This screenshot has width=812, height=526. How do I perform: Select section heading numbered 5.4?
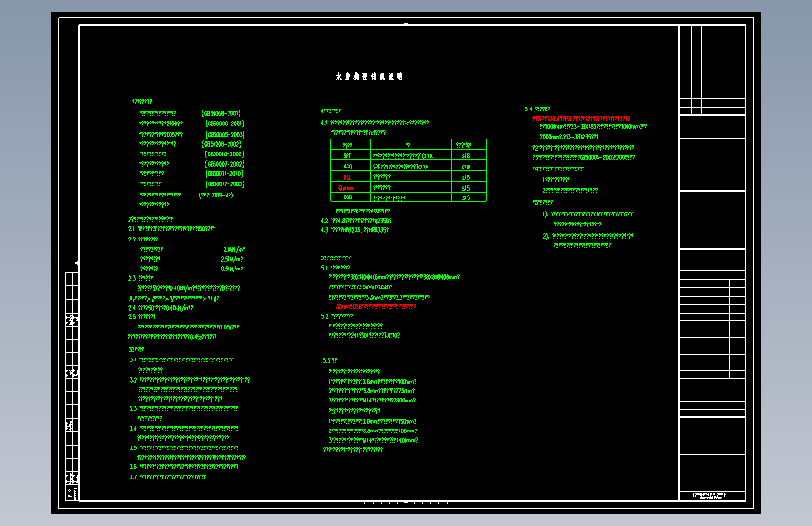coord(537,110)
